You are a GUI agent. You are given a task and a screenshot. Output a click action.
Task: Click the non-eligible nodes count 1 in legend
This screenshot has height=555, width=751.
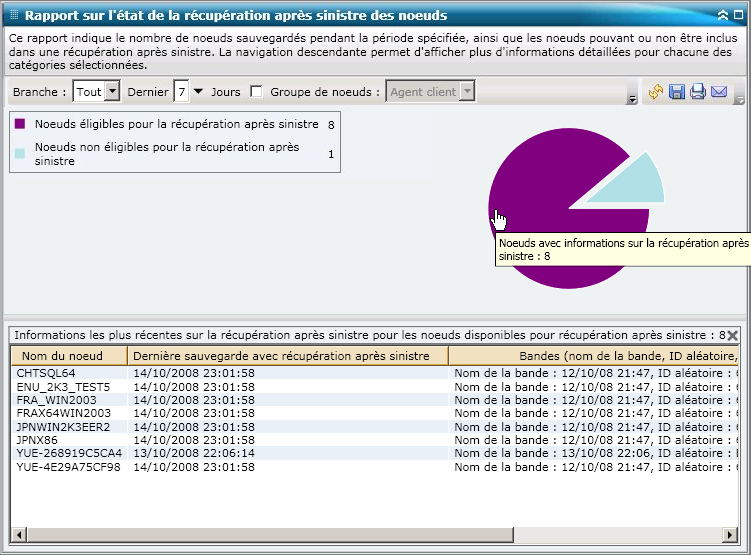pyautogui.click(x=331, y=154)
